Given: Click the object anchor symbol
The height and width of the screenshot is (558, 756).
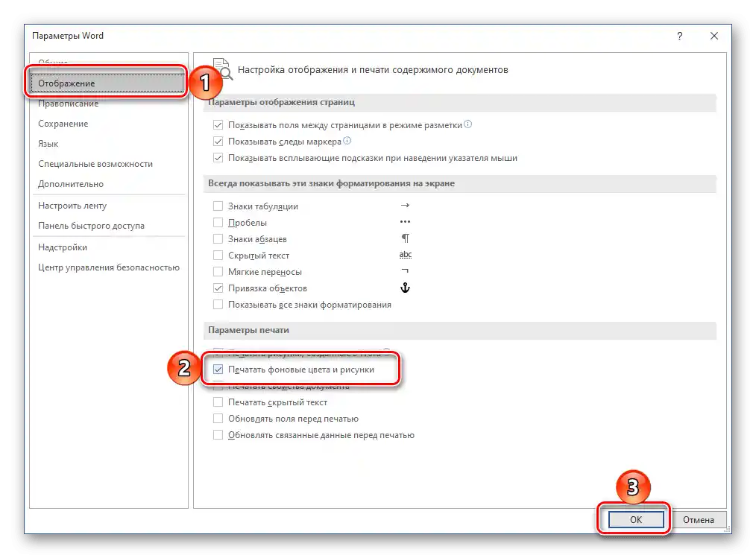Looking at the screenshot, I should (x=405, y=288).
